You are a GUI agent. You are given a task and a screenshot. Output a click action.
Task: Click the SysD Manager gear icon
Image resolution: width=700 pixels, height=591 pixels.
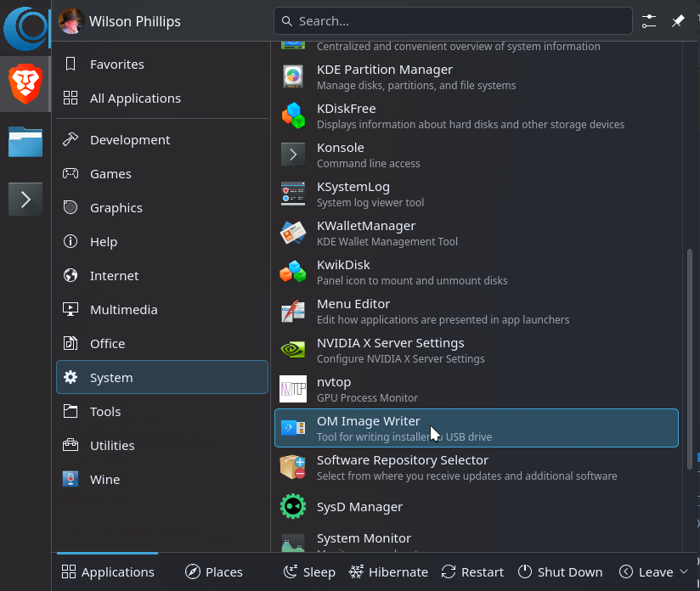tap(293, 506)
